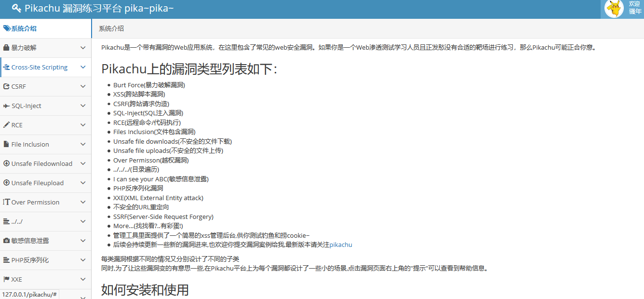Click the download icon beside Unsafe Filedownload

(x=6, y=163)
